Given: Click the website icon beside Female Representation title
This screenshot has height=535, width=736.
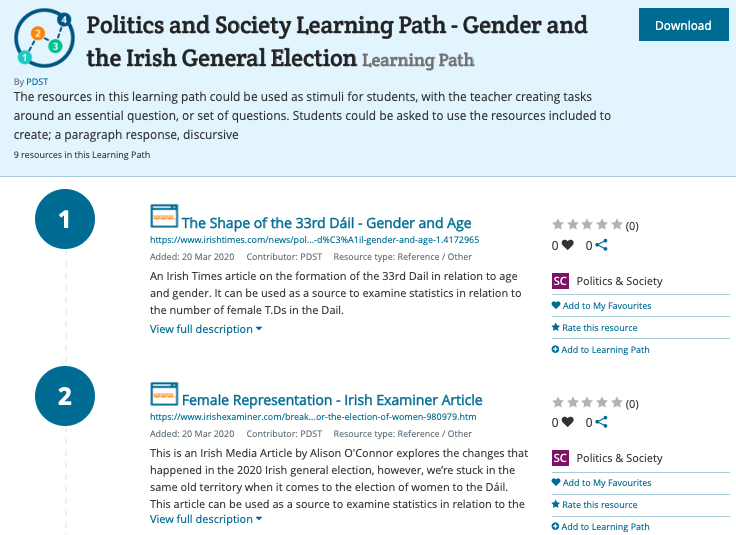Looking at the screenshot, I should point(164,394).
